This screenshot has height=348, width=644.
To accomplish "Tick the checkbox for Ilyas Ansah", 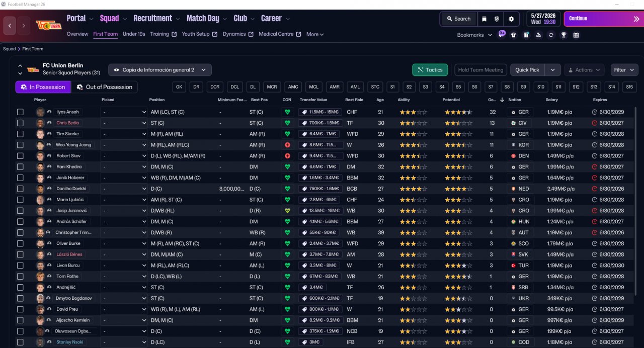I will pos(20,112).
